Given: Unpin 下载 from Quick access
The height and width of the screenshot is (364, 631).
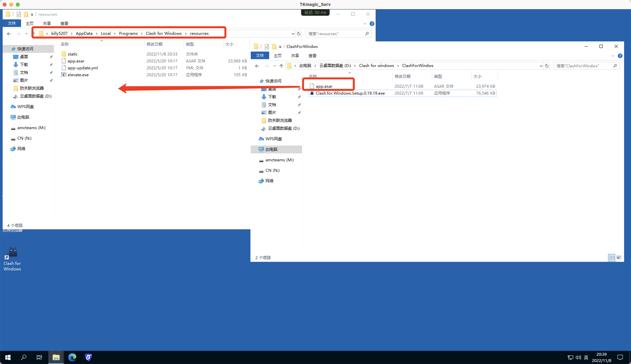Looking at the screenshot, I should tap(51, 65).
